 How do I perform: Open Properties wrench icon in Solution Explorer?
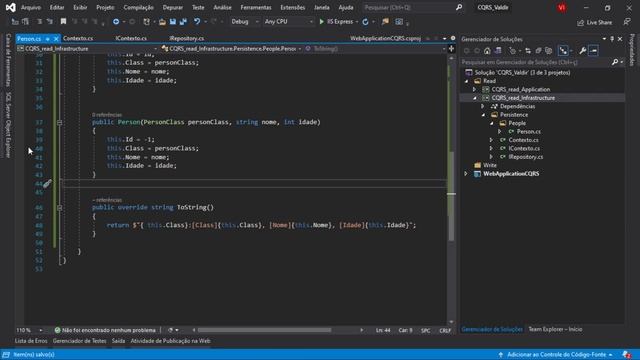pos(583,51)
